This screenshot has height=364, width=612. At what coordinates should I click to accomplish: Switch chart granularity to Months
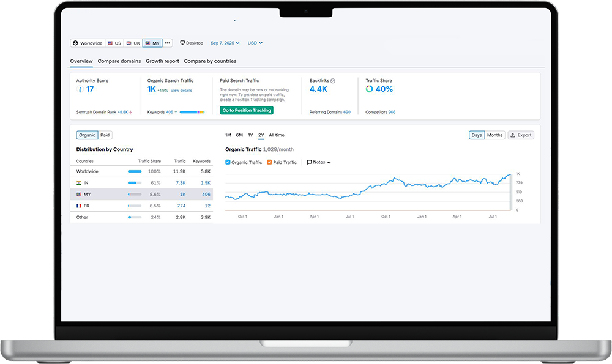click(x=494, y=135)
